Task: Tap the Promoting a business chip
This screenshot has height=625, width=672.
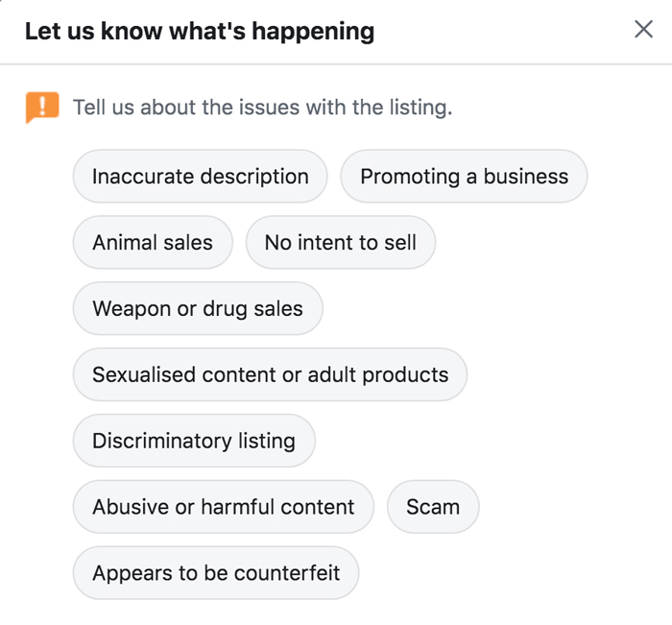Action: pyautogui.click(x=464, y=177)
